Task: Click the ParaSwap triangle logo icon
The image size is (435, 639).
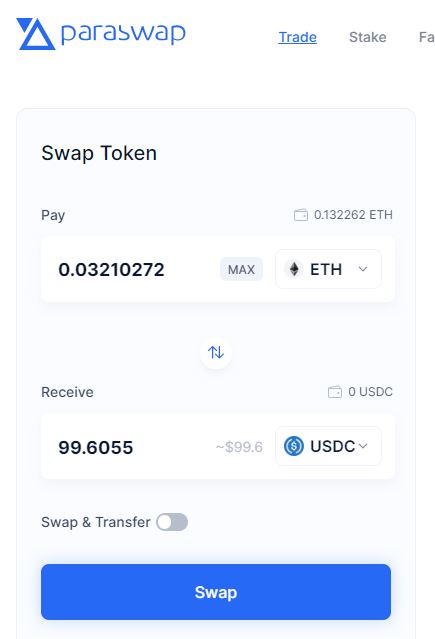Action: click(35, 34)
